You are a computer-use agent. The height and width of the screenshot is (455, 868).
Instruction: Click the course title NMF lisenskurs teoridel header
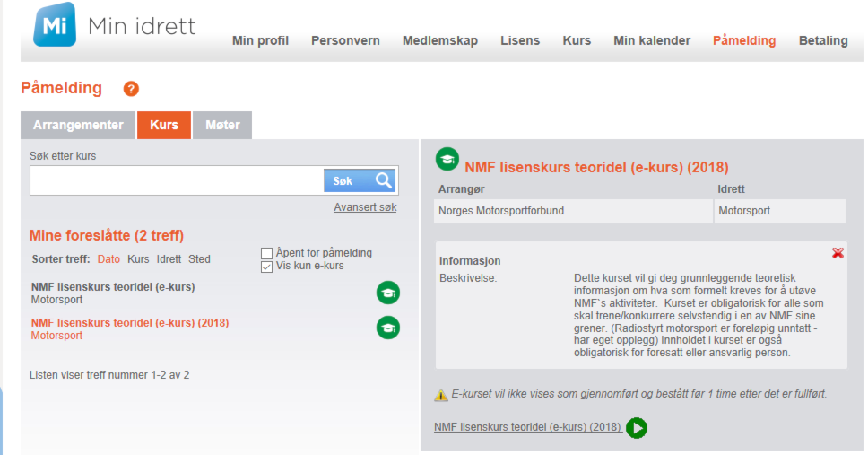pyautogui.click(x=597, y=167)
